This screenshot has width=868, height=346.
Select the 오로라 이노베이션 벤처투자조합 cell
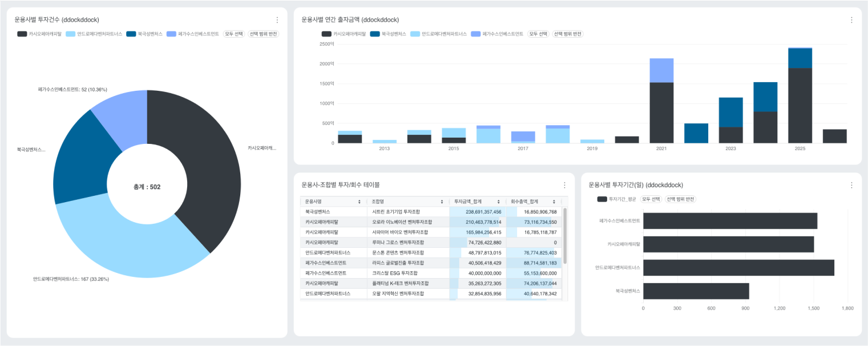[x=408, y=222]
